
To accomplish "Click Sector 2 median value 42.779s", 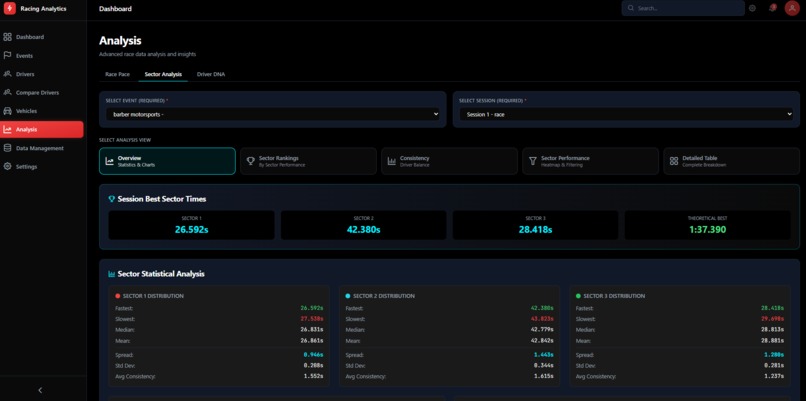I will click(542, 330).
